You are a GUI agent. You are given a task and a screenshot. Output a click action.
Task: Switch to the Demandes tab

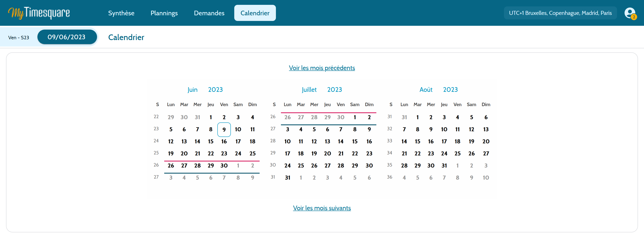click(209, 13)
